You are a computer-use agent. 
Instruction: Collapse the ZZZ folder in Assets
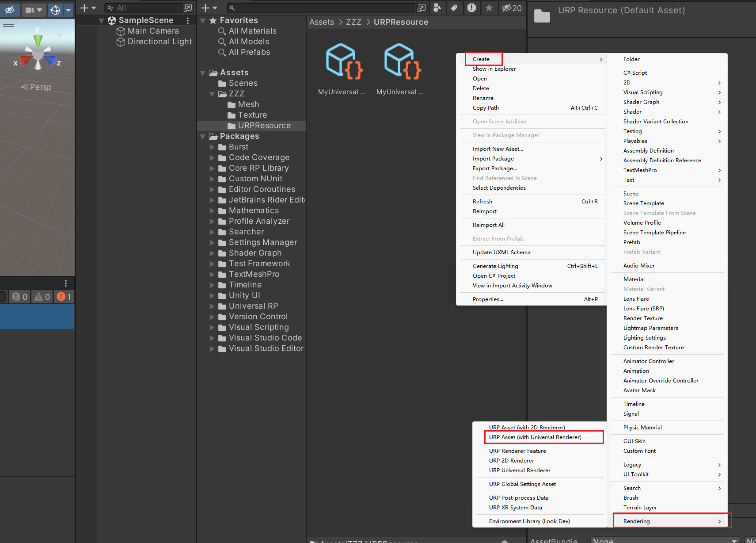click(212, 94)
